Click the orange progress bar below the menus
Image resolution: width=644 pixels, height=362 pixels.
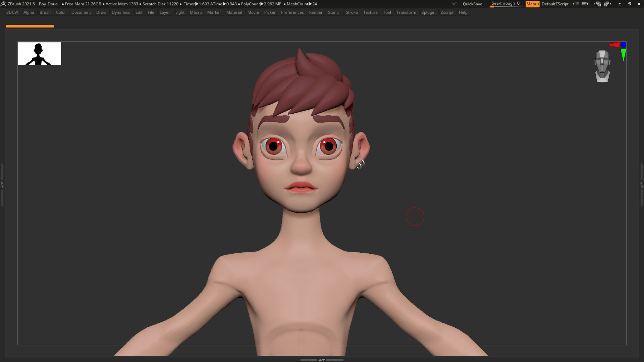[30, 26]
